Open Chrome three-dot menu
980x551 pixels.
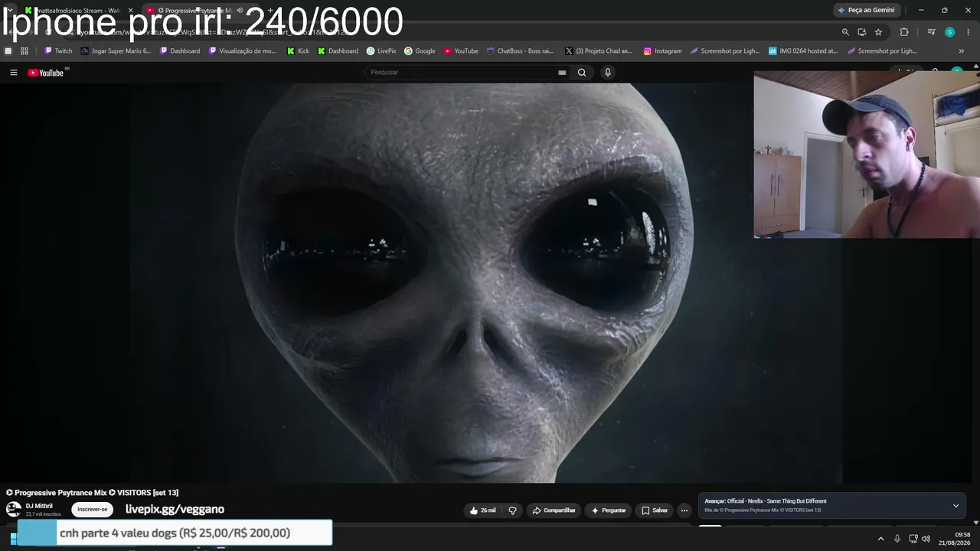click(969, 32)
